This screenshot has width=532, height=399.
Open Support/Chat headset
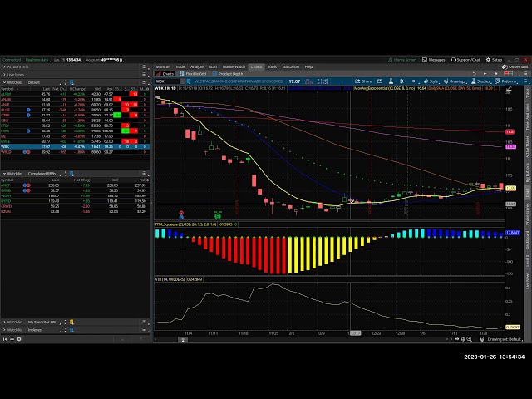point(465,60)
